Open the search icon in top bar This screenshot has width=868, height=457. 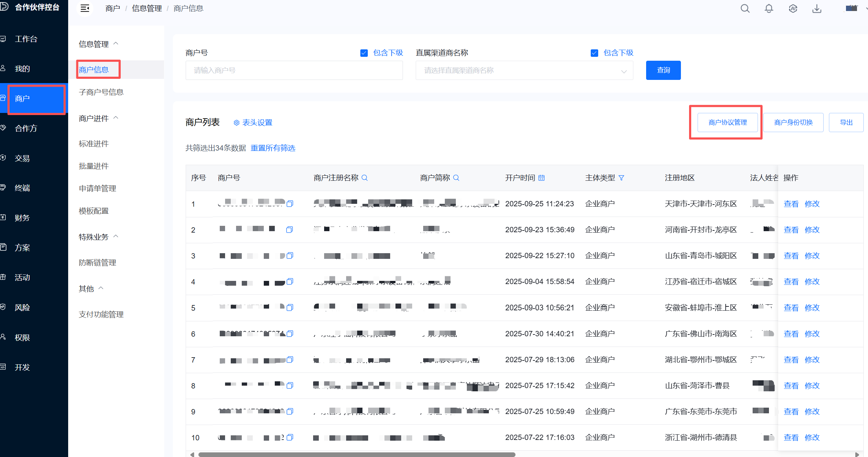point(745,8)
